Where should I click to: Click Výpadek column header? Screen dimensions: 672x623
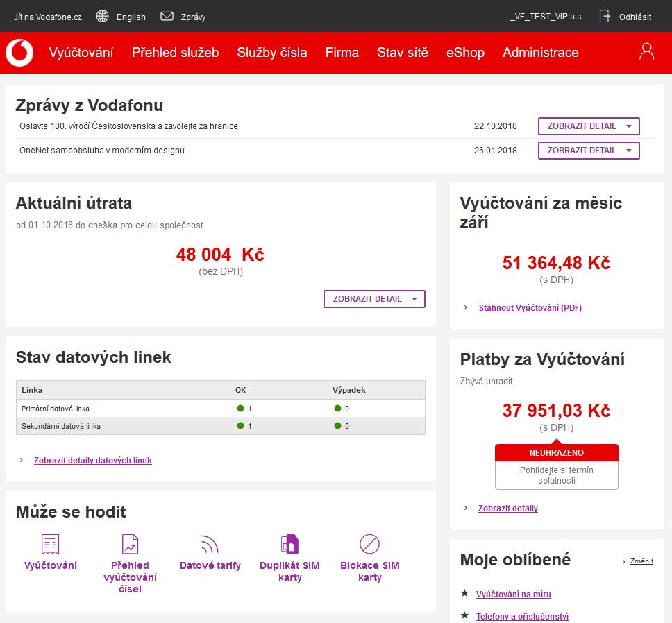(x=349, y=390)
